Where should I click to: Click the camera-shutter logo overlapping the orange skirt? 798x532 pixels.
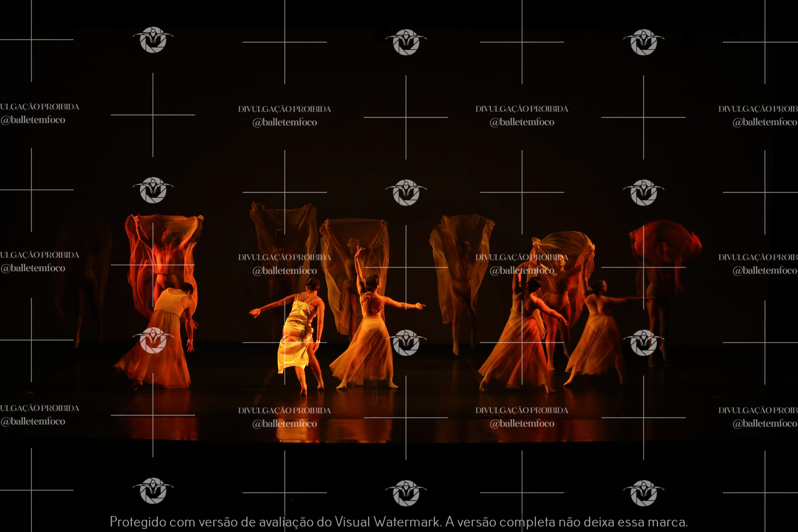153,340
